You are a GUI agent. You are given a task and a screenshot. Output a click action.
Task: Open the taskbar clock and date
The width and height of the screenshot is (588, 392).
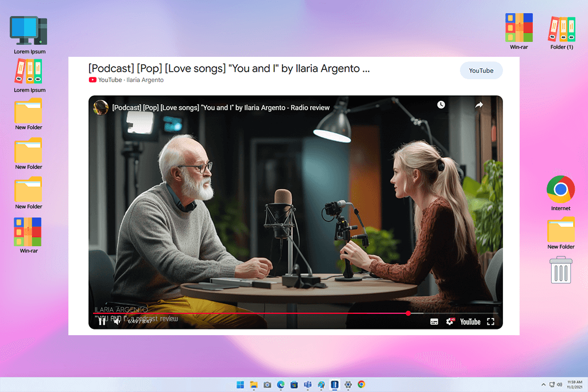coord(575,385)
